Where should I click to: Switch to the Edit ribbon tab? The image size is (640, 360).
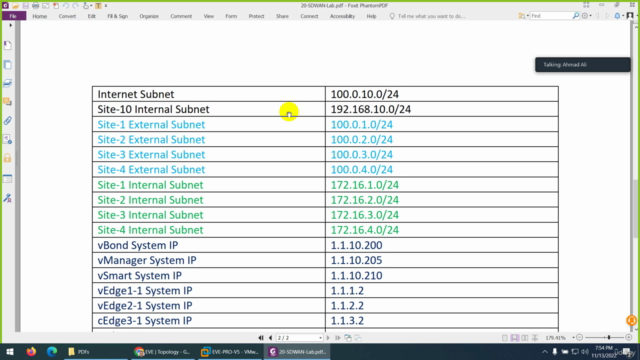(x=91, y=16)
